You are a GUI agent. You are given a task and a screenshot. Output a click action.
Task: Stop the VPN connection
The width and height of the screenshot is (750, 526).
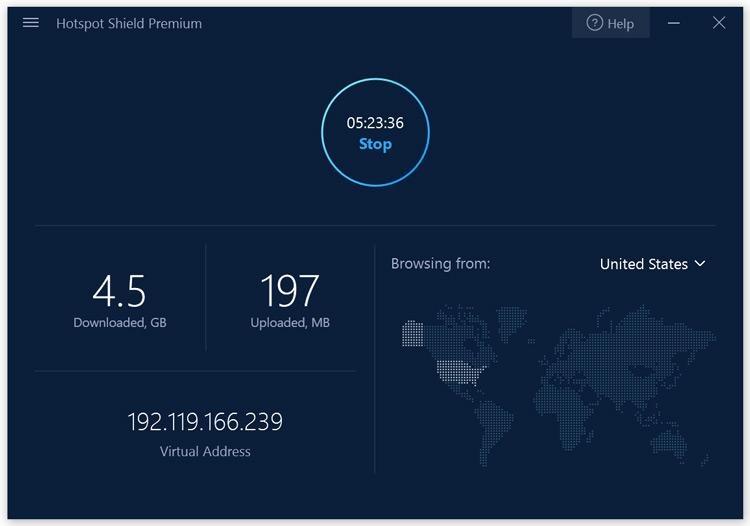coord(375,144)
